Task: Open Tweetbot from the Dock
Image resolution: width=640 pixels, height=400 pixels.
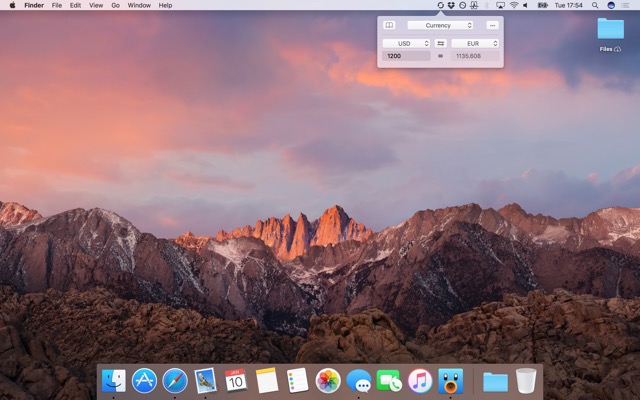Action: click(451, 380)
